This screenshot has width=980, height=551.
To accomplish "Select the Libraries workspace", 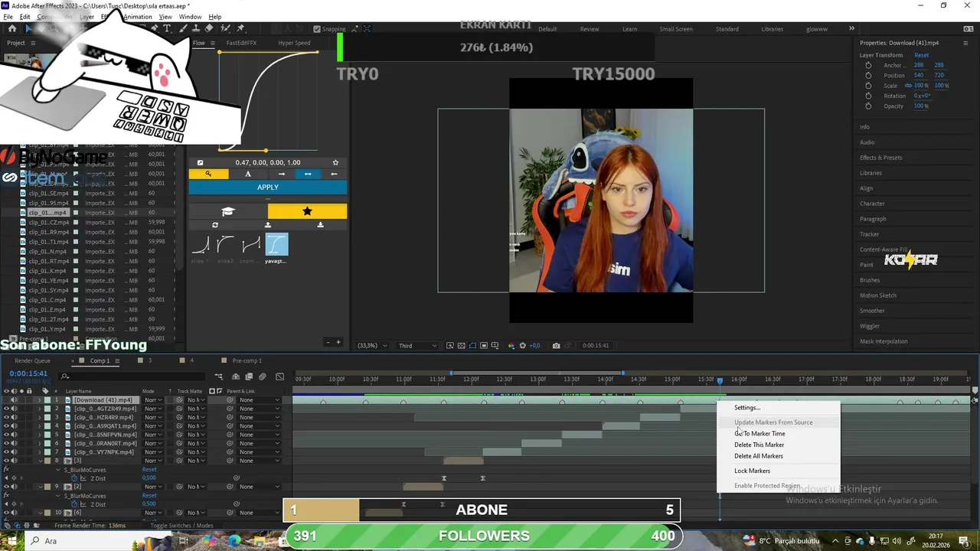I will click(772, 29).
